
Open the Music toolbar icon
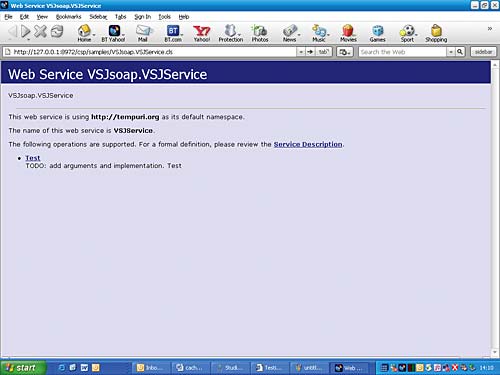click(319, 33)
